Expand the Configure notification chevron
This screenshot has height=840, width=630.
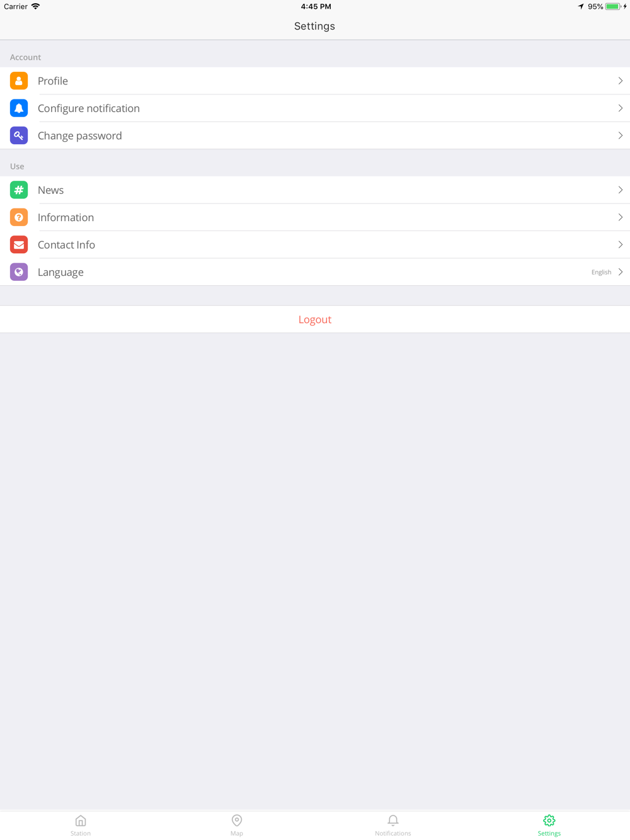pyautogui.click(x=621, y=108)
